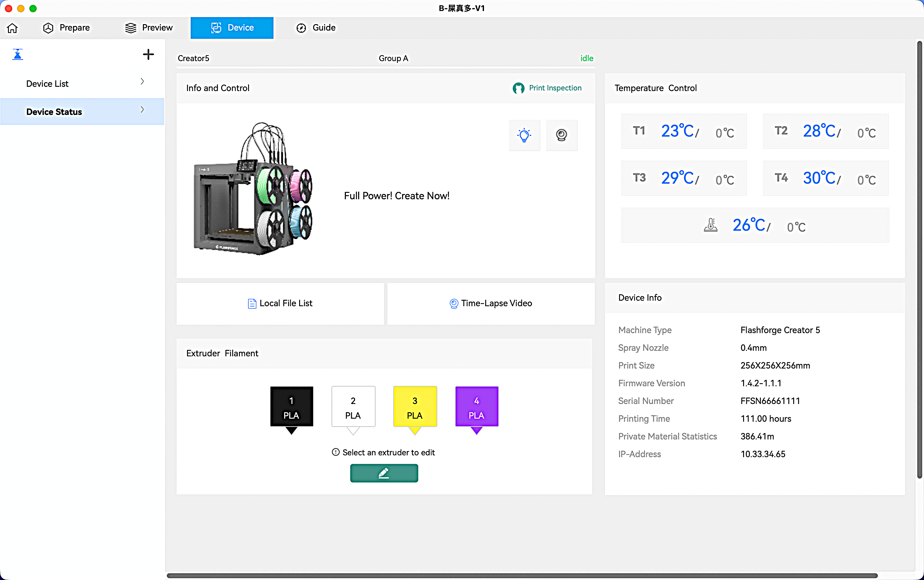
Task: Expand the Device Status chevron
Action: (142, 110)
